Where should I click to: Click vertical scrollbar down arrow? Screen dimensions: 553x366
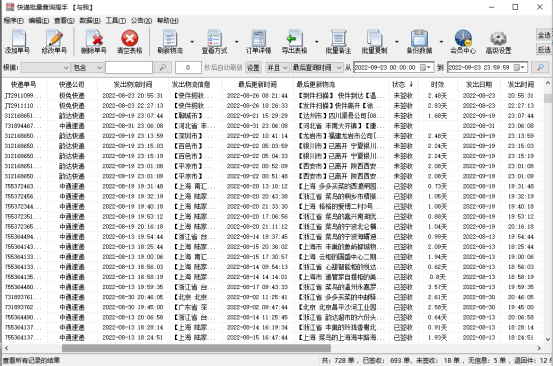click(548, 339)
